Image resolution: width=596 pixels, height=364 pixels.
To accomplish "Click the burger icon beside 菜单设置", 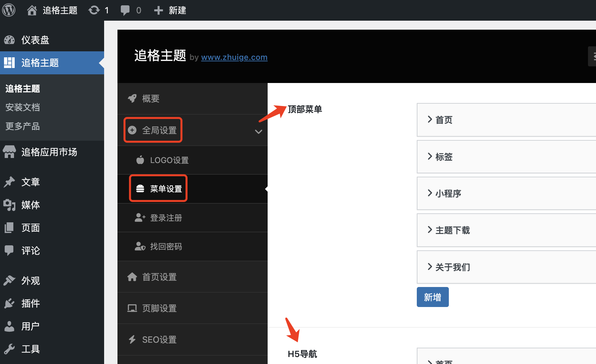I will pos(140,189).
